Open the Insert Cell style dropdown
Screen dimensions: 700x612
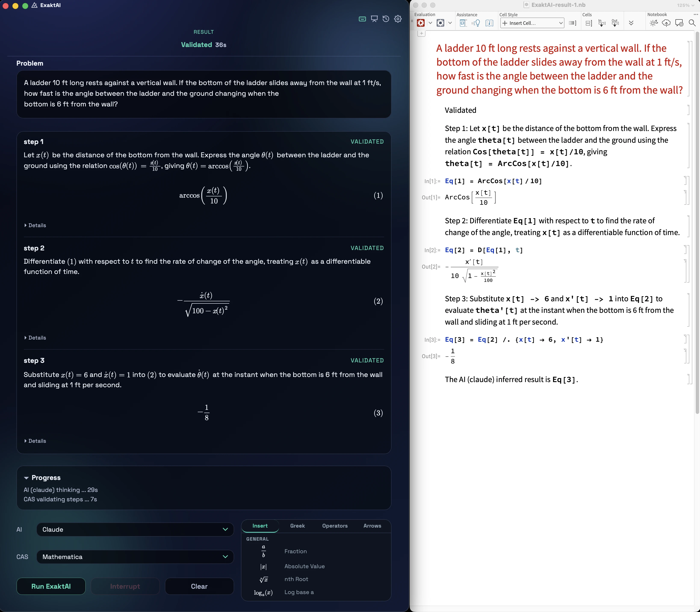(532, 23)
